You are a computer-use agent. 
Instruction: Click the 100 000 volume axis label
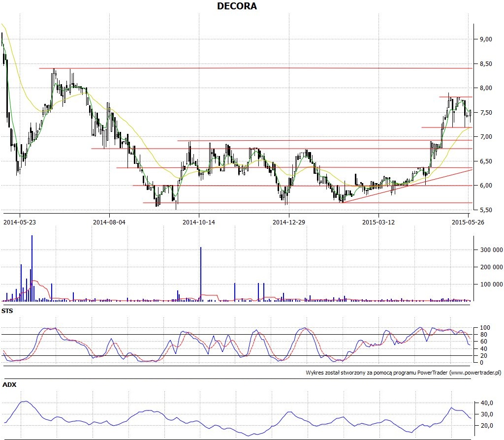491,284
